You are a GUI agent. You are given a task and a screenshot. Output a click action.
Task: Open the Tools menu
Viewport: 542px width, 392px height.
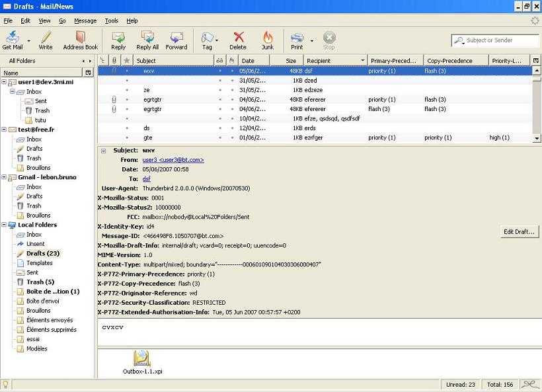click(x=110, y=20)
